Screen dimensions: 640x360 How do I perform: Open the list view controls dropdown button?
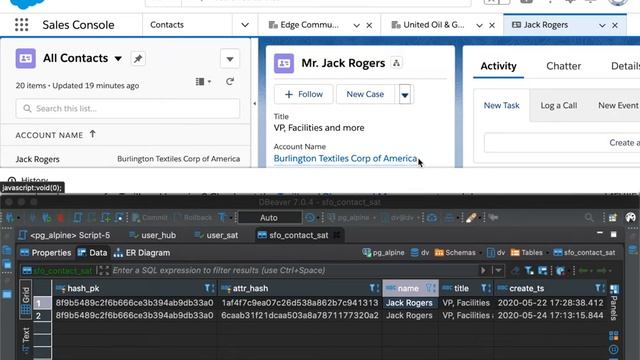coord(230,59)
